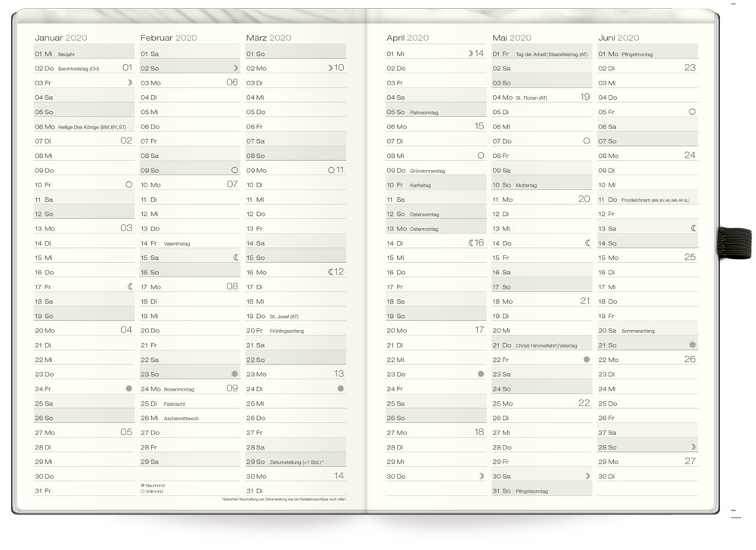Click full moon icon on 05 Fr Juni

(692, 112)
